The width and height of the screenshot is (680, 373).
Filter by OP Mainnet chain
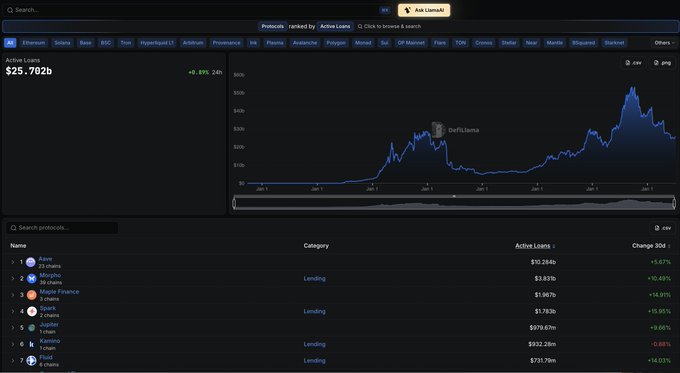click(x=411, y=43)
